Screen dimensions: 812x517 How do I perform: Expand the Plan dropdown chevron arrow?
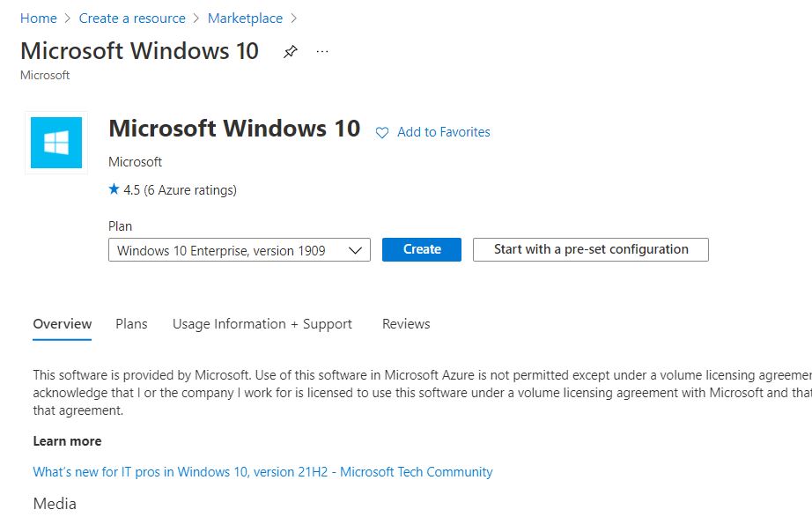pos(355,250)
